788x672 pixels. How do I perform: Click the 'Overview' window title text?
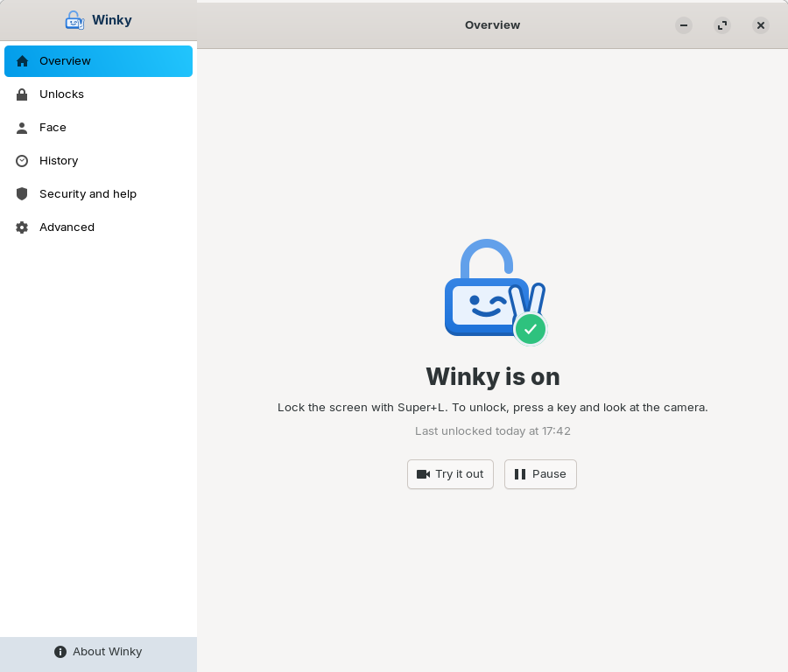[492, 25]
